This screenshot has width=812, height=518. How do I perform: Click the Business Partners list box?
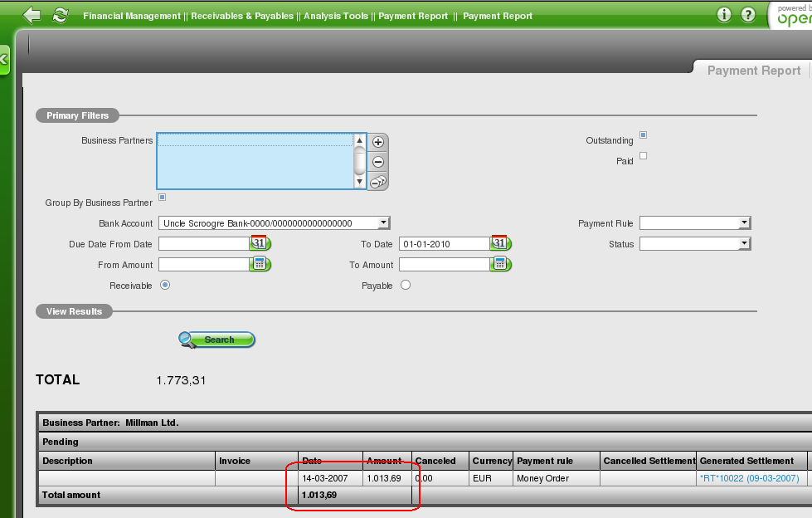pos(255,161)
